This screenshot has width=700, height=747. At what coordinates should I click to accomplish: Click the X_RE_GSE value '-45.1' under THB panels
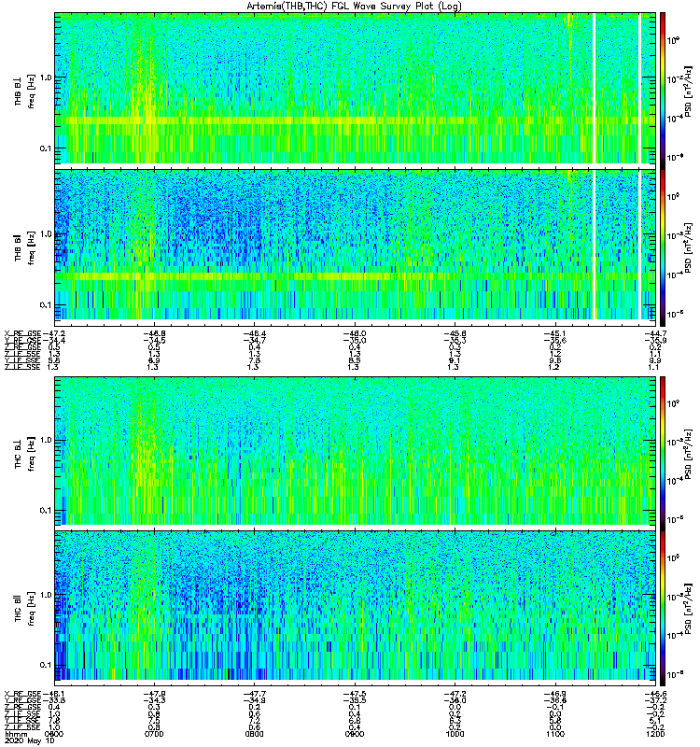pos(555,333)
